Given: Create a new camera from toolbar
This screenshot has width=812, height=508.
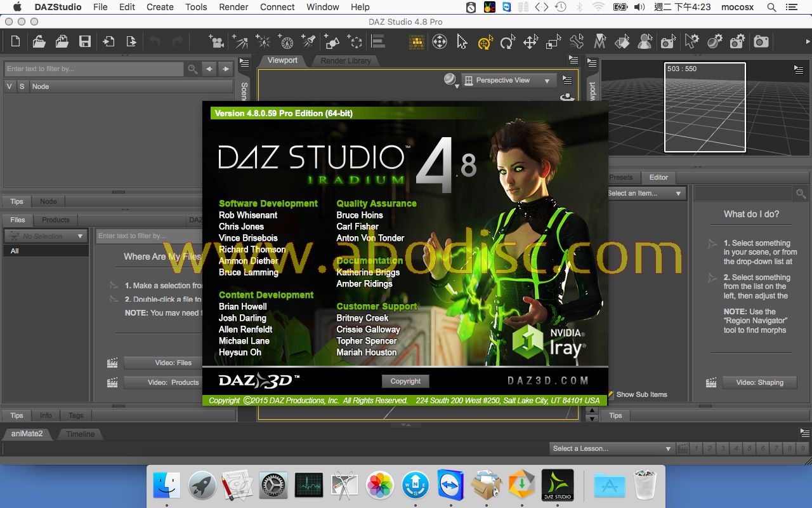Looking at the screenshot, I should [x=217, y=42].
